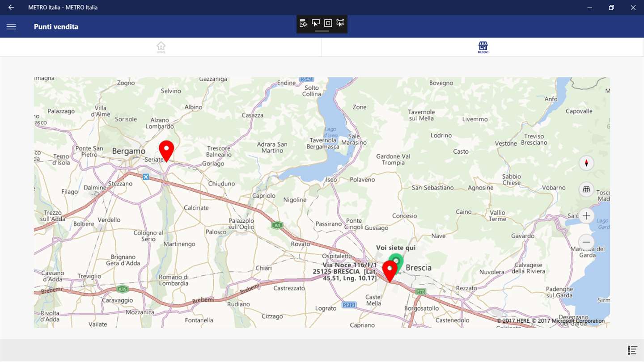The image size is (644, 362).
Task: Click the airport icon near Bergamo
Action: coord(145,177)
